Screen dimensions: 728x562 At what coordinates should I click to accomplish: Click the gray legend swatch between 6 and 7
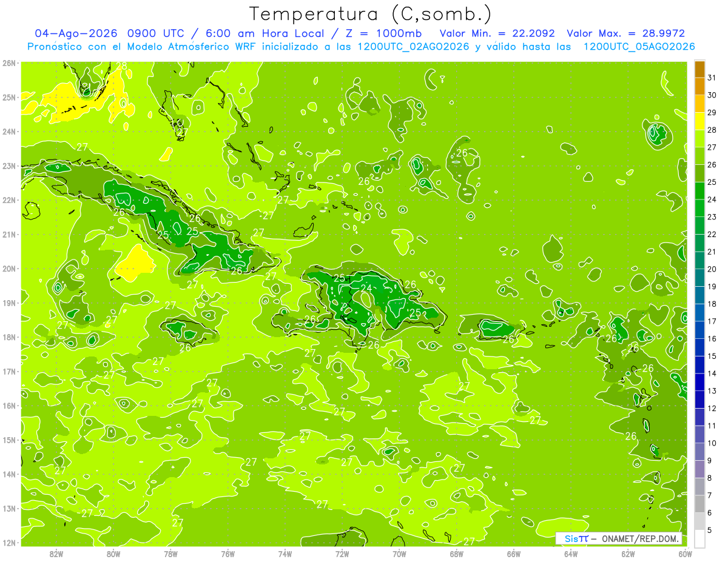pos(699,504)
